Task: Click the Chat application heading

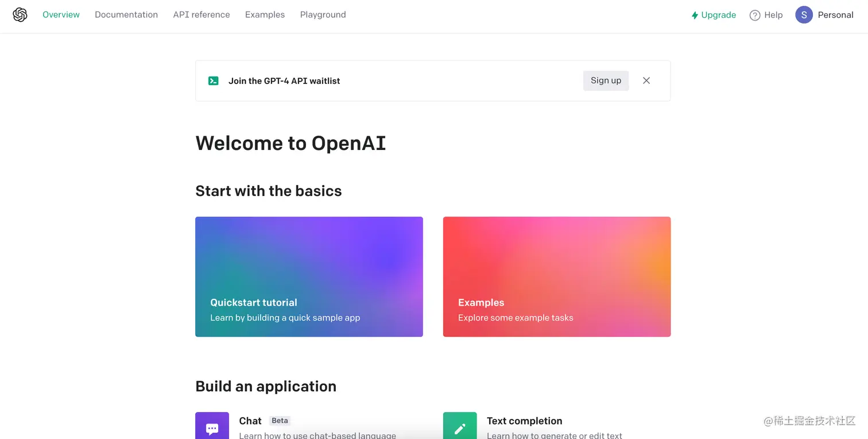Action: tap(250, 421)
